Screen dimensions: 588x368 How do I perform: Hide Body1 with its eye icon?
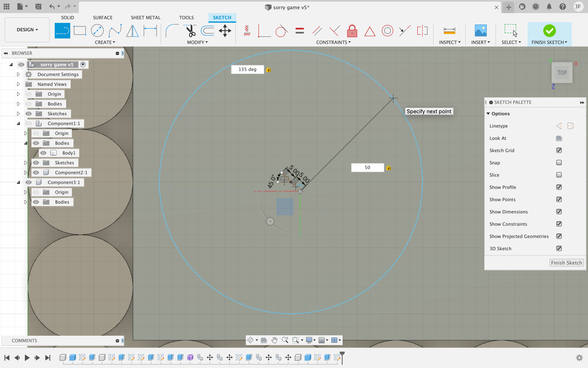(x=43, y=153)
